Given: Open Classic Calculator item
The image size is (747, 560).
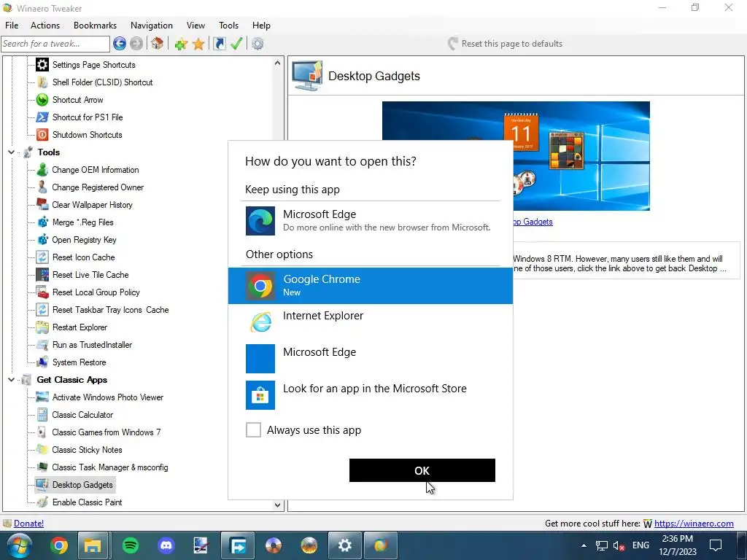Looking at the screenshot, I should click(82, 415).
